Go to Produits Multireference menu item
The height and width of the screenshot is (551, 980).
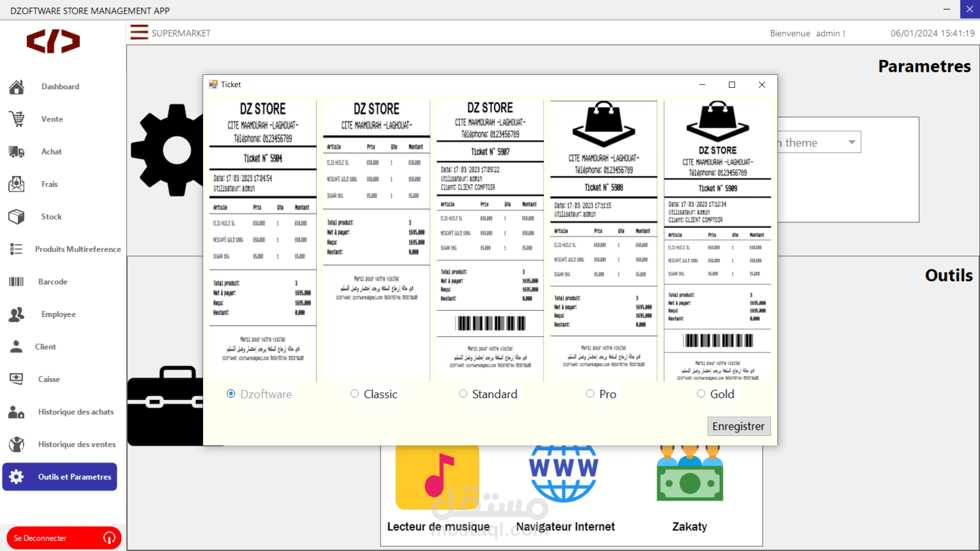(78, 249)
